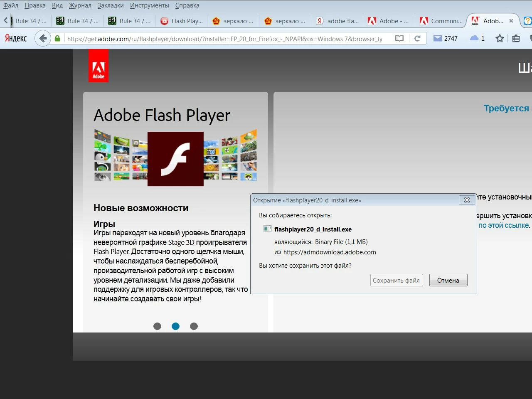Click the Яндекс logo button
Viewport: 532px width, 399px height.
click(x=16, y=38)
